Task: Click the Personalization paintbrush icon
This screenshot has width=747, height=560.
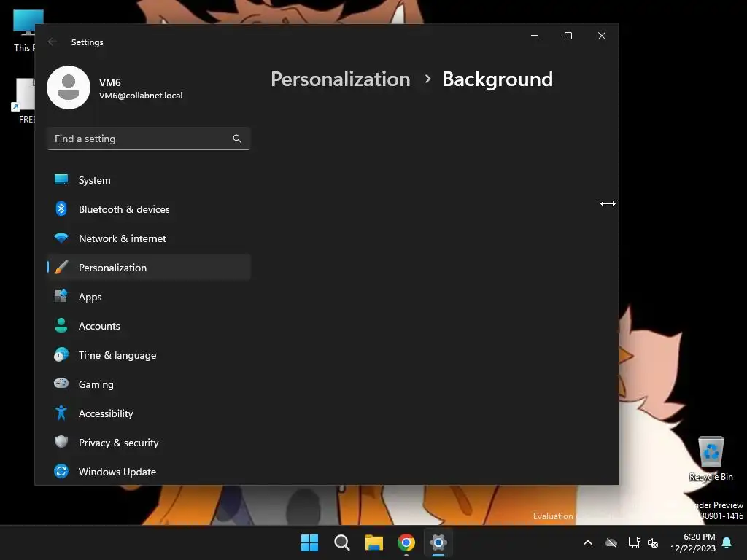Action: (x=61, y=267)
